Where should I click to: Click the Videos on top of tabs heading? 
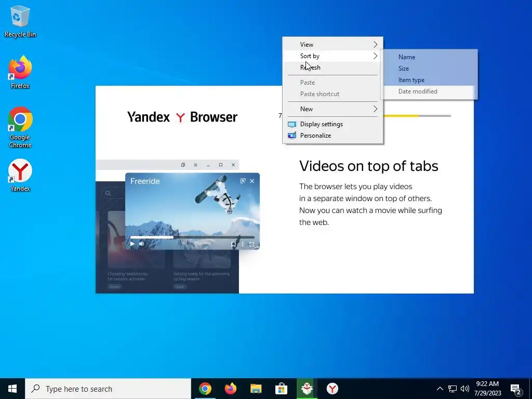(x=369, y=166)
